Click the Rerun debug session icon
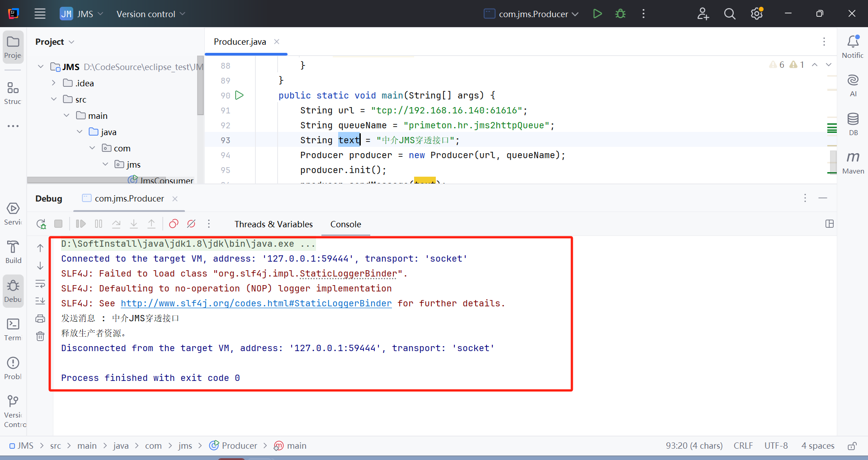868x460 pixels. 41,224
